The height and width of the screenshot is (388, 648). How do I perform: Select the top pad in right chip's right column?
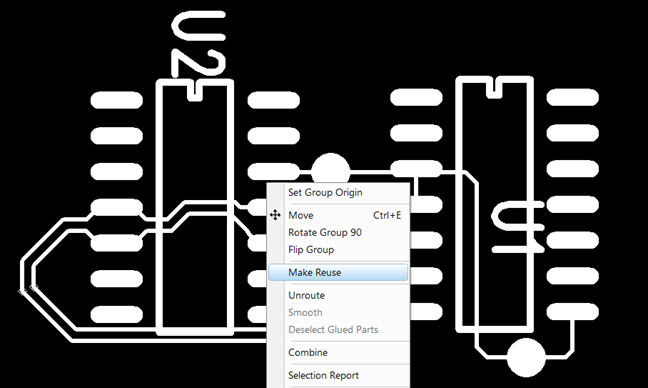coord(572,98)
